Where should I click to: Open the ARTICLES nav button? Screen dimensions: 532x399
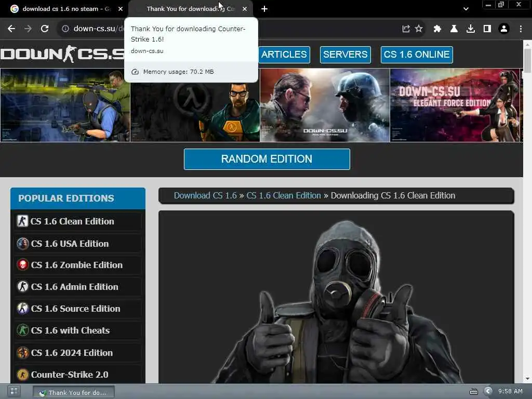(284, 55)
